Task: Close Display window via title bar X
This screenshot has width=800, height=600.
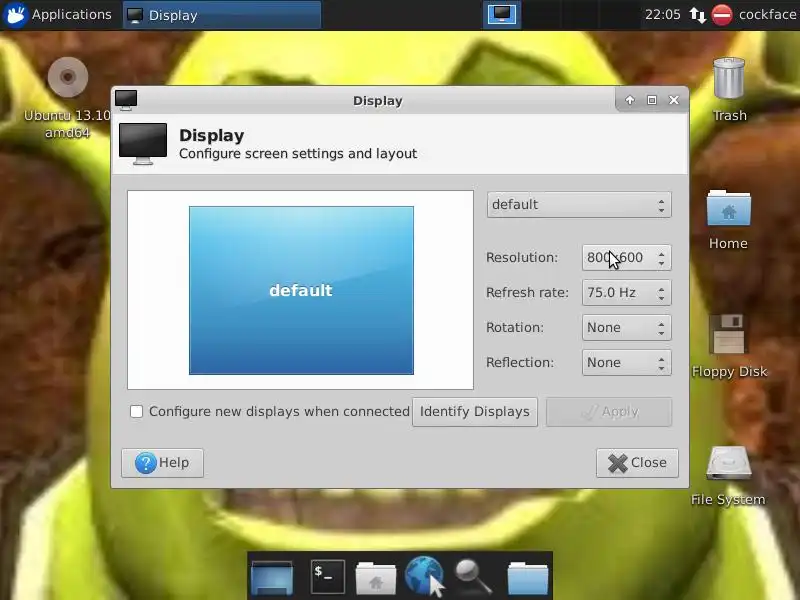Action: (x=674, y=100)
